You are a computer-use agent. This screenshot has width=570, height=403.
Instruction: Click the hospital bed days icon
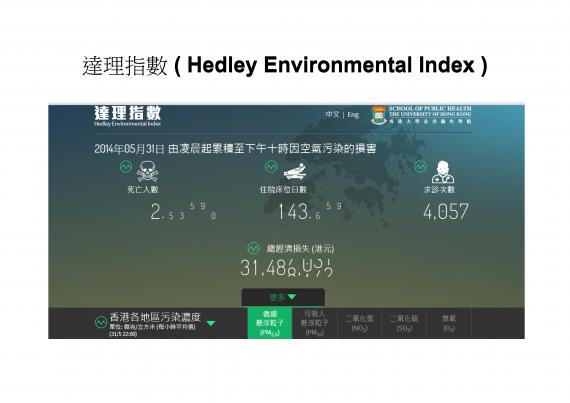294,171
